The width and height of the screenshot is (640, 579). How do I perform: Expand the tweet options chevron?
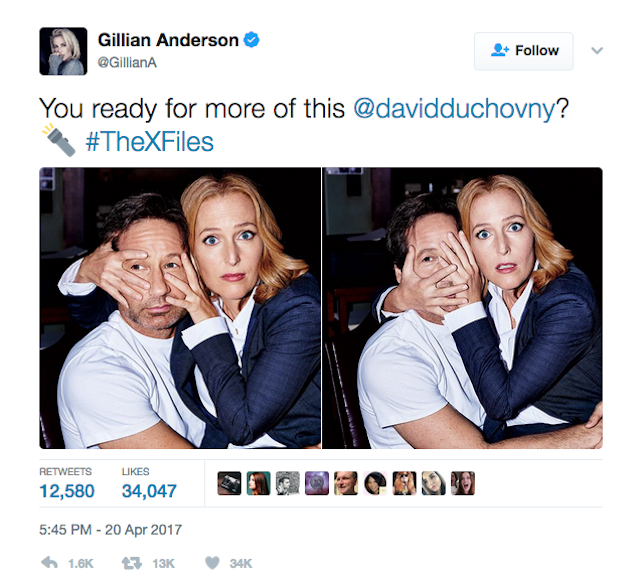pyautogui.click(x=597, y=51)
